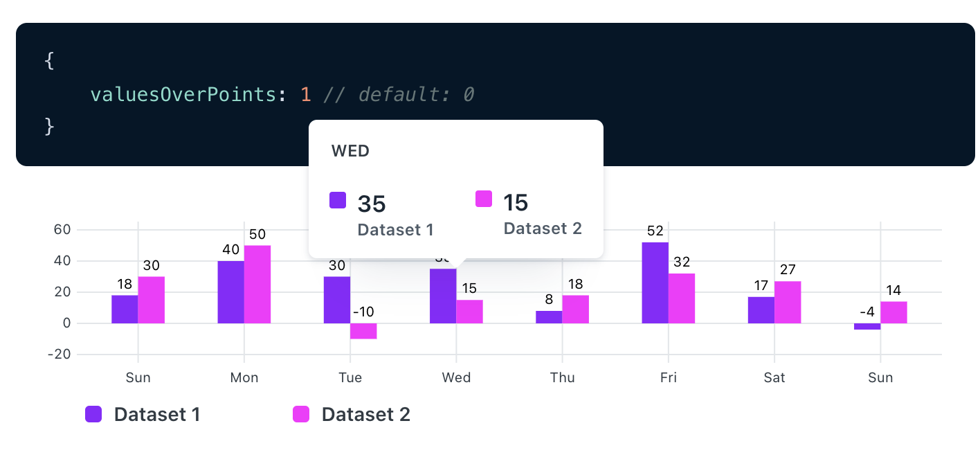Click the Fri x-axis label
The width and height of the screenshot is (980, 475).
tap(669, 377)
